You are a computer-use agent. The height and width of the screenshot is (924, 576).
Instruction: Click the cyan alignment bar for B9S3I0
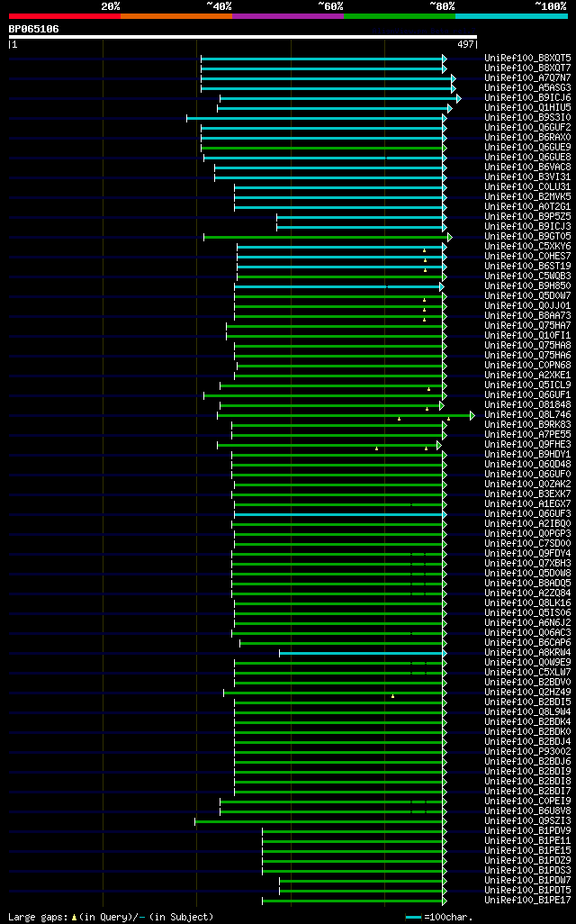tap(317, 119)
